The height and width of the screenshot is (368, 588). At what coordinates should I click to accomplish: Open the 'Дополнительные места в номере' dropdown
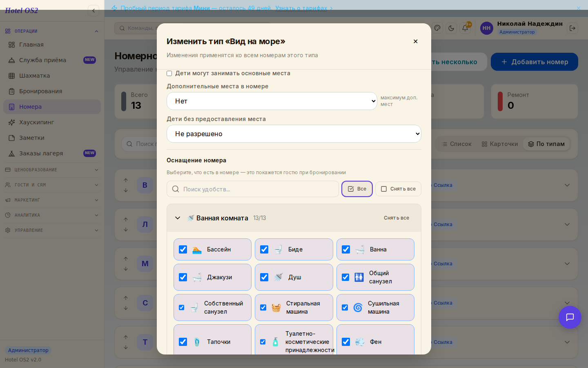(272, 101)
